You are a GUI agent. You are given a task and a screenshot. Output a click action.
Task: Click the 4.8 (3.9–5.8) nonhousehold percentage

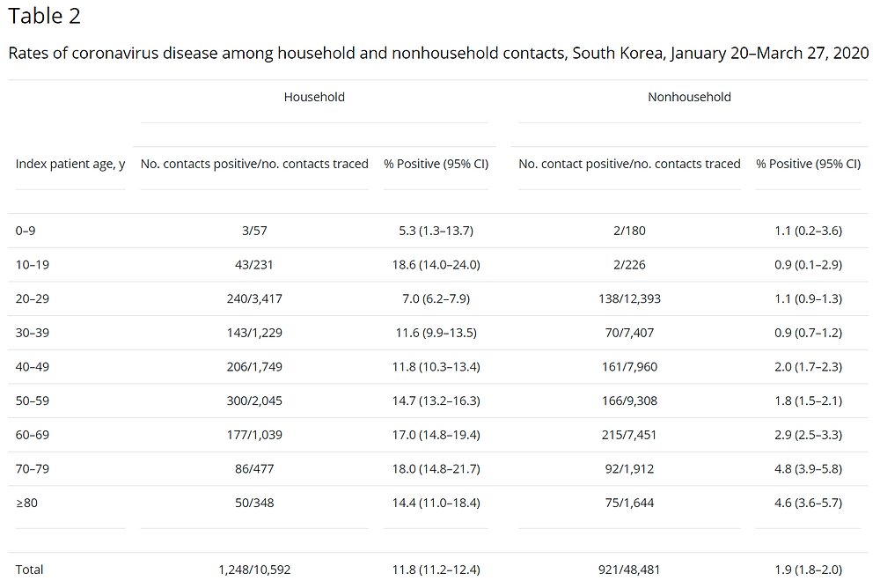tap(808, 469)
